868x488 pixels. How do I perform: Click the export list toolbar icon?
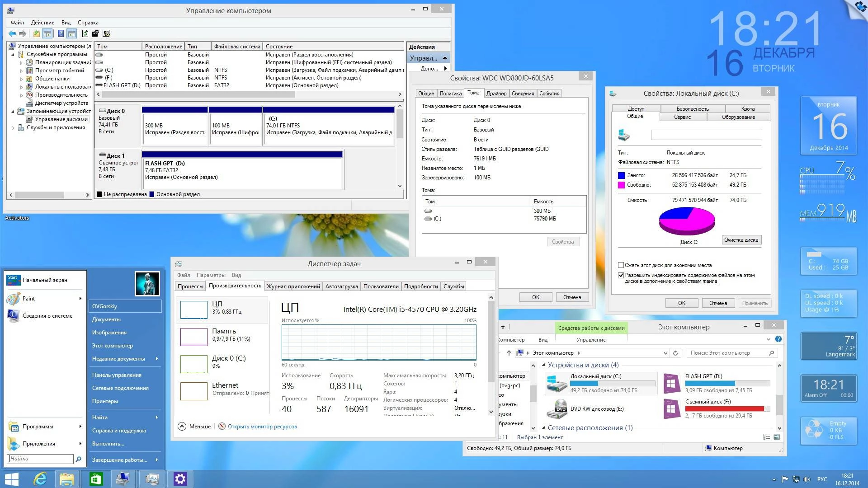pos(95,33)
